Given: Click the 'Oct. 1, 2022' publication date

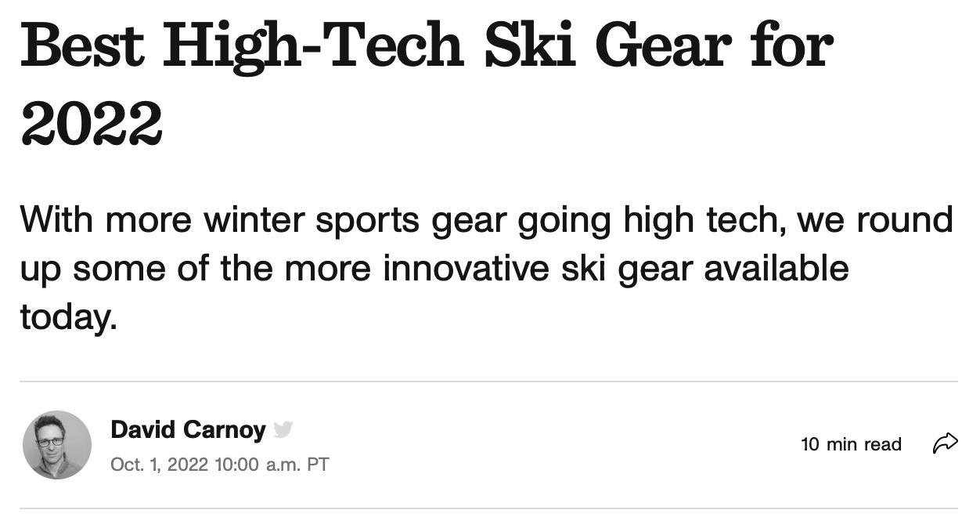Looking at the screenshot, I should coord(159,465).
